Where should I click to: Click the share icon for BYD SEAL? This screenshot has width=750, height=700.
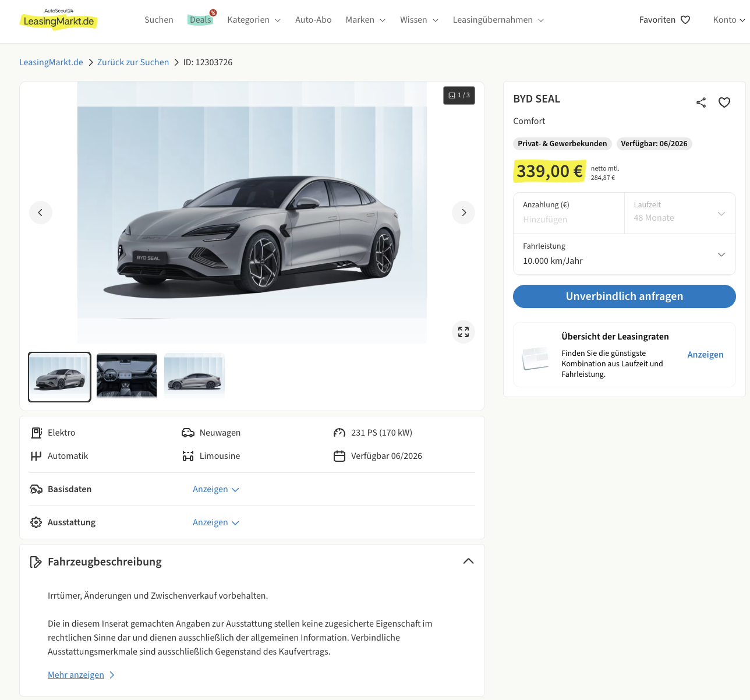coord(701,102)
